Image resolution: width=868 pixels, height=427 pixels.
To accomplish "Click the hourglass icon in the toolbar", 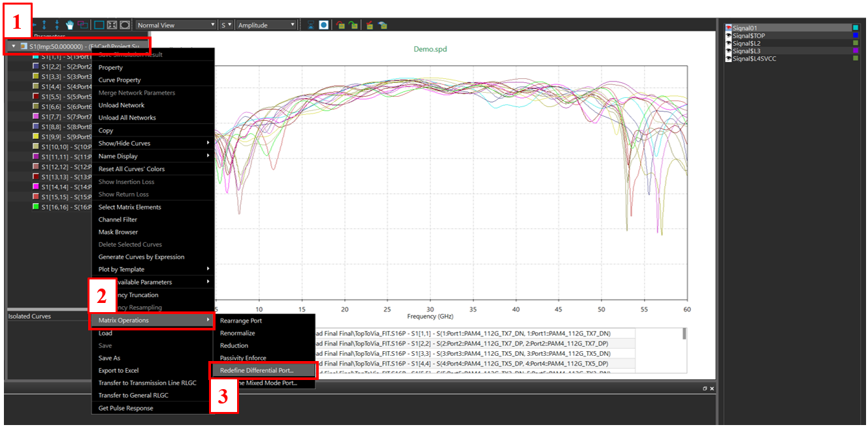I will click(x=312, y=25).
